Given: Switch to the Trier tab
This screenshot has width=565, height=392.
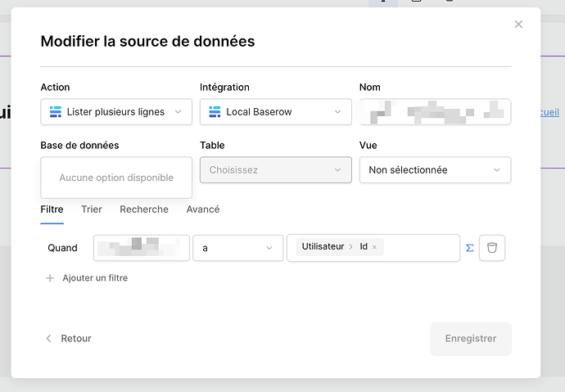Looking at the screenshot, I should click(x=92, y=210).
